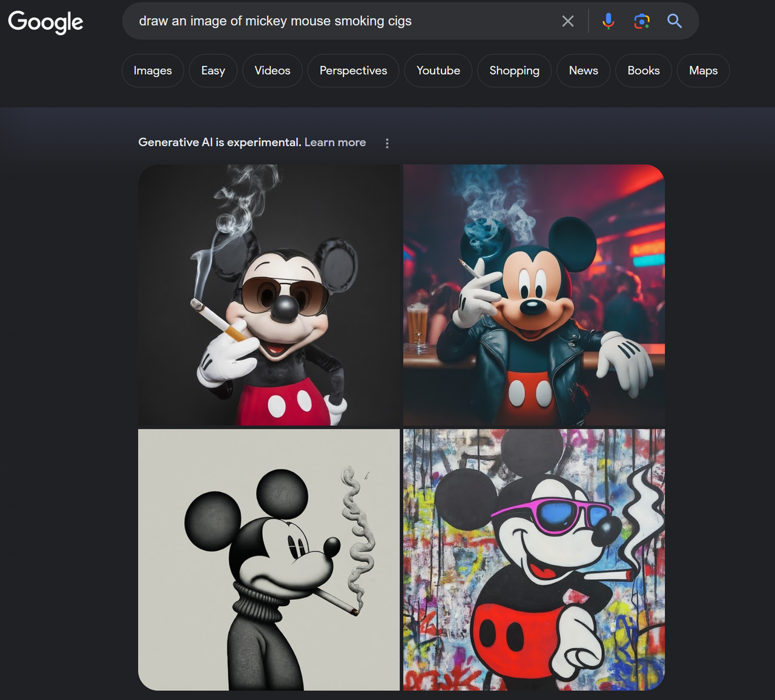Screen dimensions: 775x700
Task: Open the black-and-white turtleneck Mickey image
Action: click(269, 560)
